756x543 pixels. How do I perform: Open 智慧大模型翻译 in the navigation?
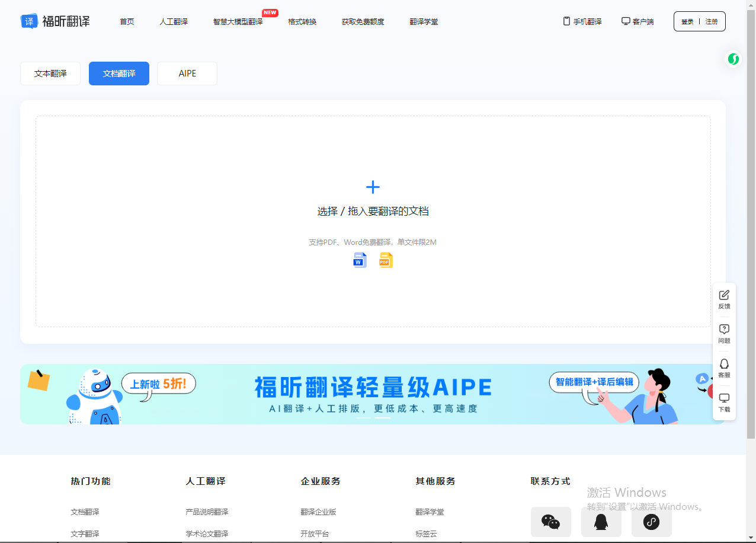point(238,22)
